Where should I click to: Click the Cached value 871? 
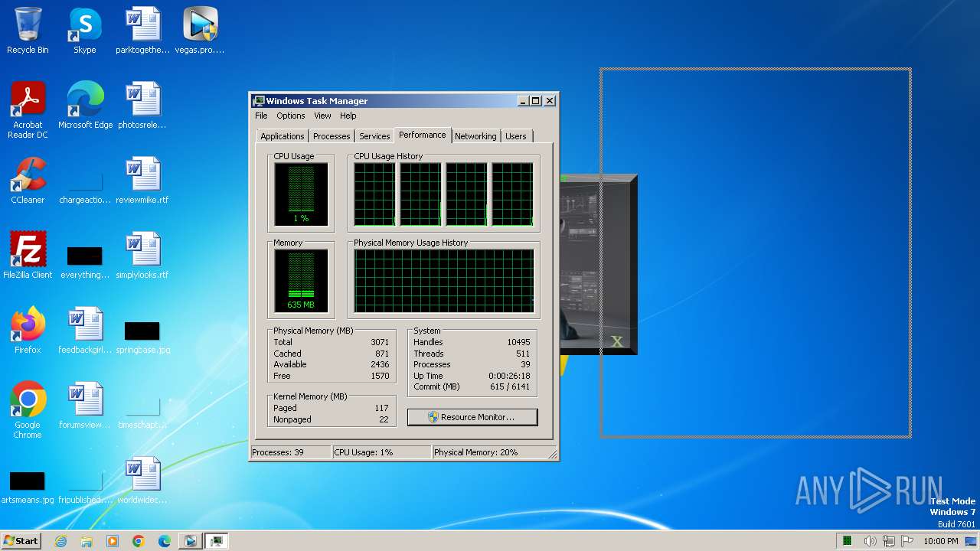click(382, 354)
